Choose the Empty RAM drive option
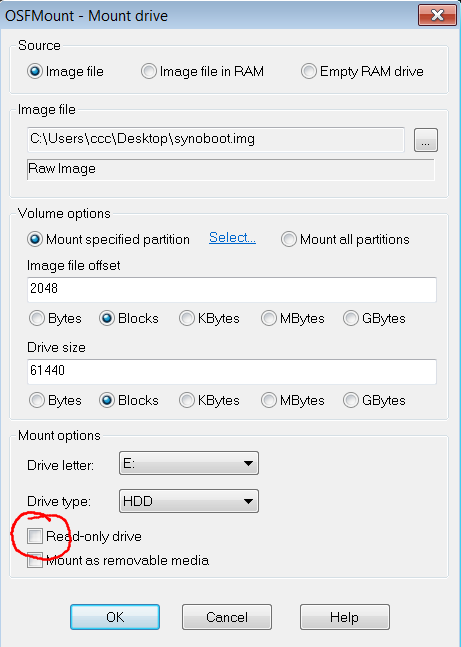This screenshot has height=647, width=461. (x=362, y=71)
